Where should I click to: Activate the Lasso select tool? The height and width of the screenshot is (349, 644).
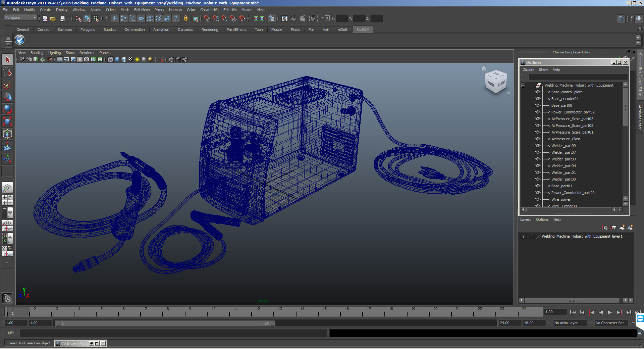pos(7,72)
